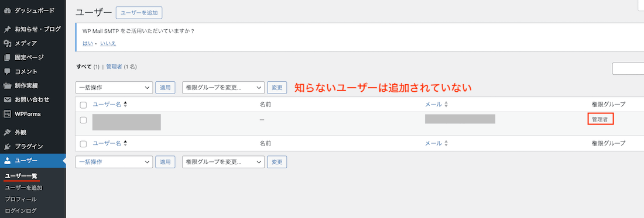Sort by メール in table header

point(433,105)
